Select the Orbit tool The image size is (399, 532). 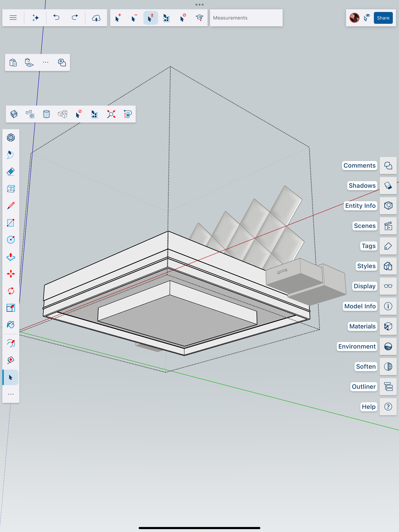tap(11, 344)
